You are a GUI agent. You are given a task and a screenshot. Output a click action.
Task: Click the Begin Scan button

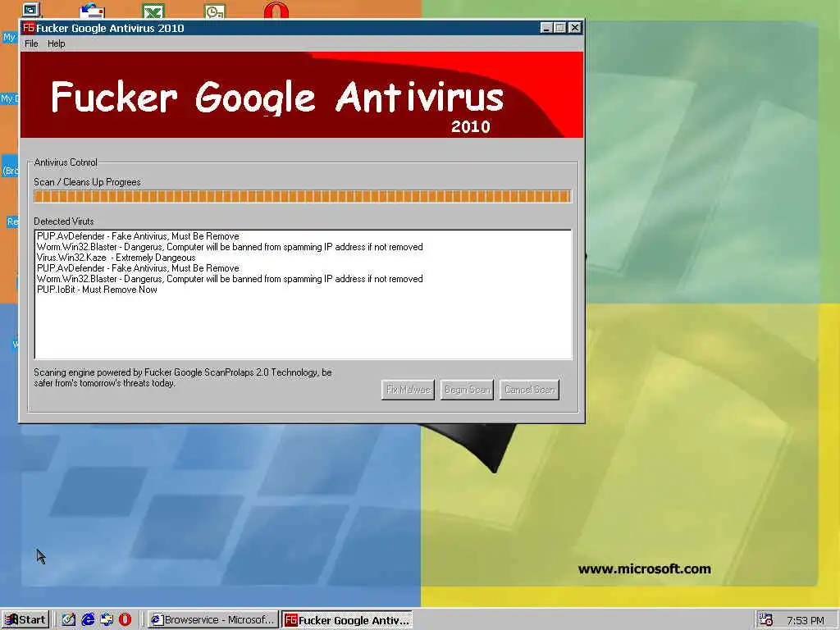[x=467, y=390]
